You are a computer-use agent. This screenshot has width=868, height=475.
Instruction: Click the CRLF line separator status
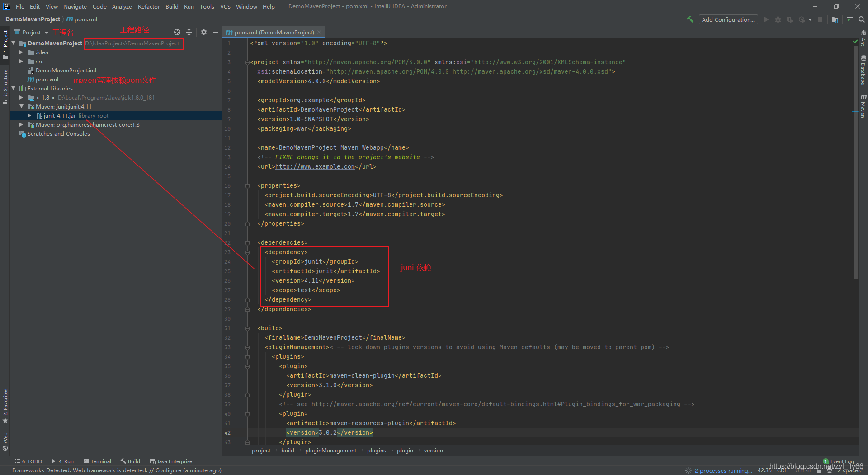pos(783,470)
